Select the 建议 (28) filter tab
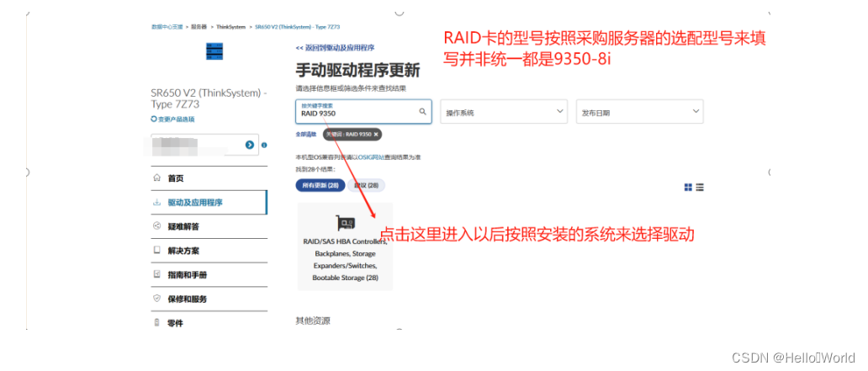 pos(367,185)
